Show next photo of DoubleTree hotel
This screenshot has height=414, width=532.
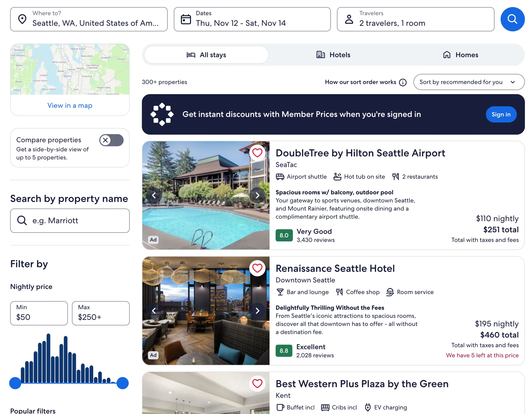[x=257, y=195]
